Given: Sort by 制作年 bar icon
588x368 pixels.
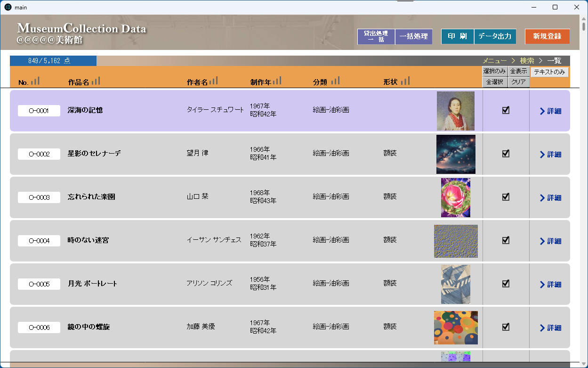Looking at the screenshot, I should coord(277,81).
